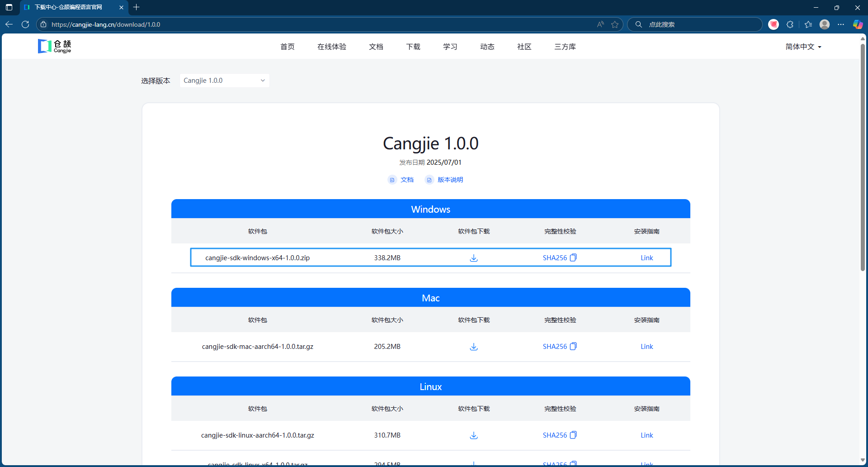Open the 动态 nav item
868x467 pixels.
(487, 47)
